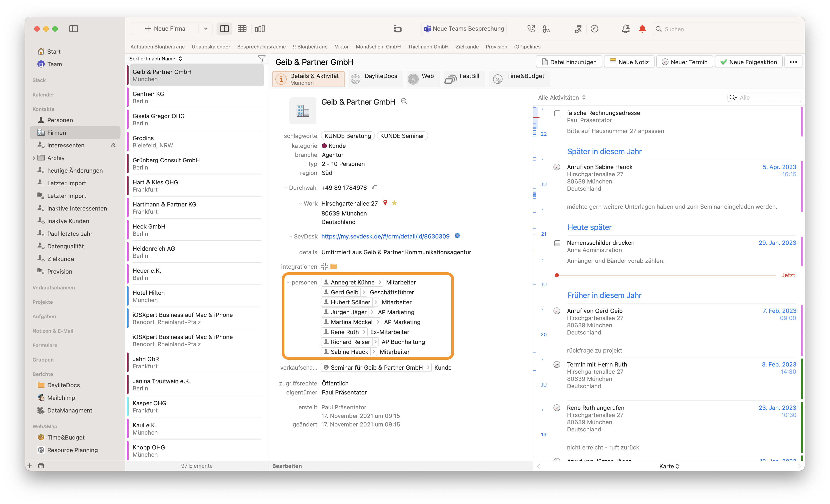Start a Neue Teams Besprechung
830x504 pixels.
(x=464, y=29)
